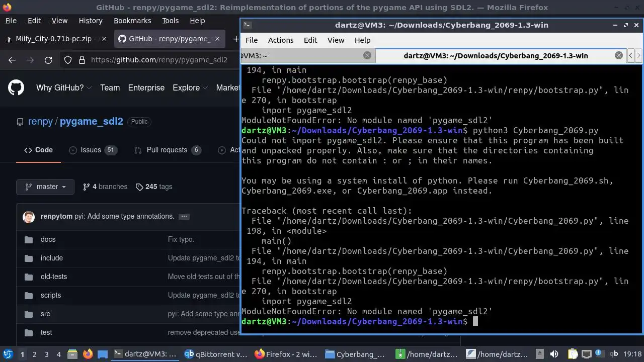Image resolution: width=644 pixels, height=362 pixels.
Task: Open Issues tab with 51
Action: tap(93, 150)
